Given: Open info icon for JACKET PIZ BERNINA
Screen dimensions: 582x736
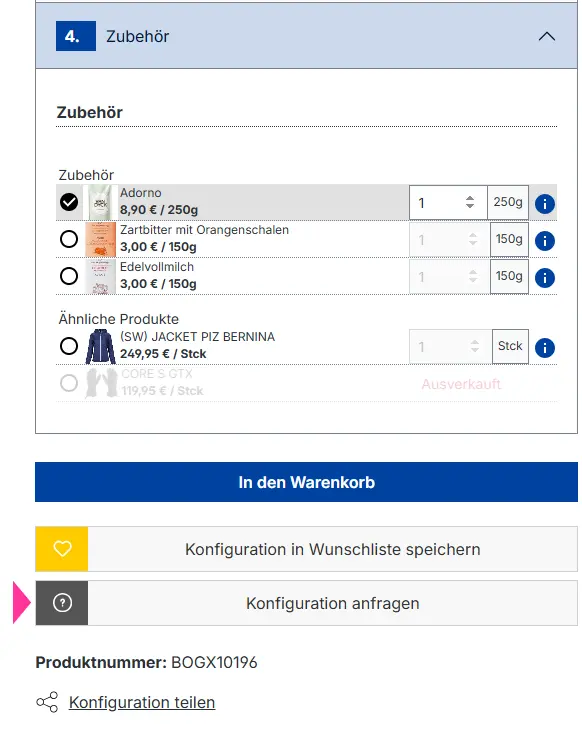Looking at the screenshot, I should (x=544, y=348).
